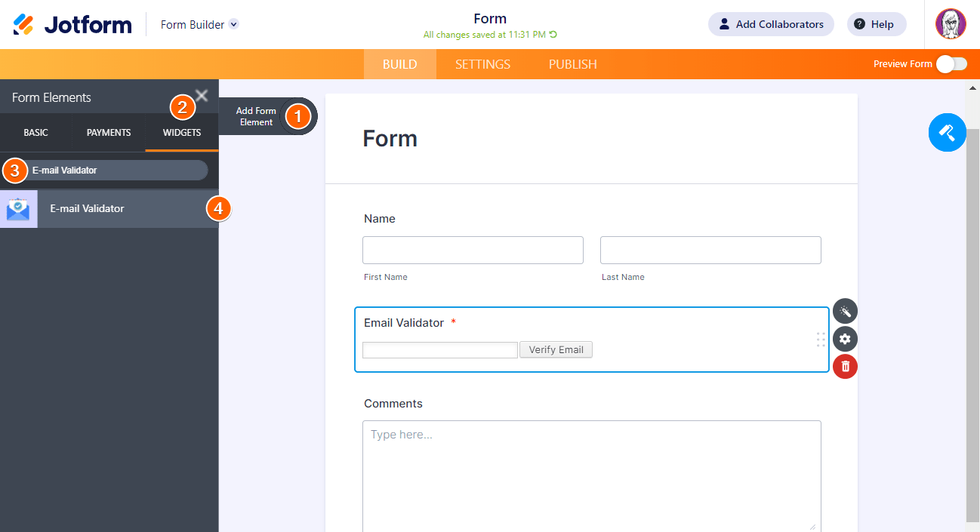Switch to the BASIC elements tab

[x=35, y=133]
